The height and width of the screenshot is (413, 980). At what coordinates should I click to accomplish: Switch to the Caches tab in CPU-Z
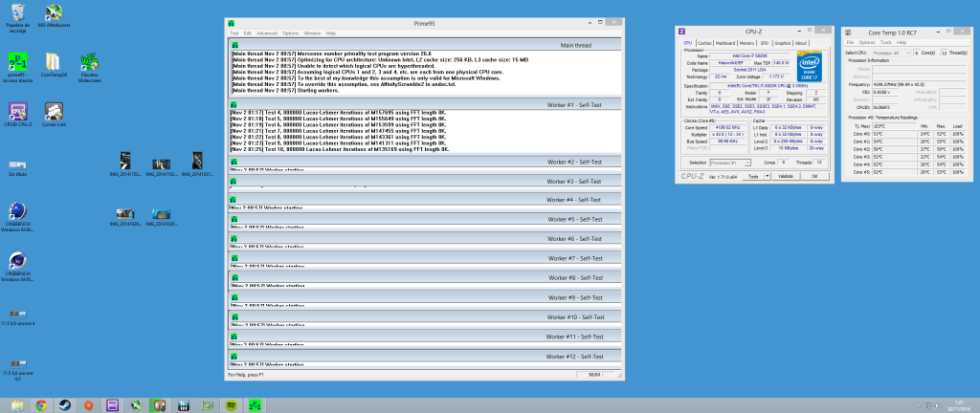(704, 43)
